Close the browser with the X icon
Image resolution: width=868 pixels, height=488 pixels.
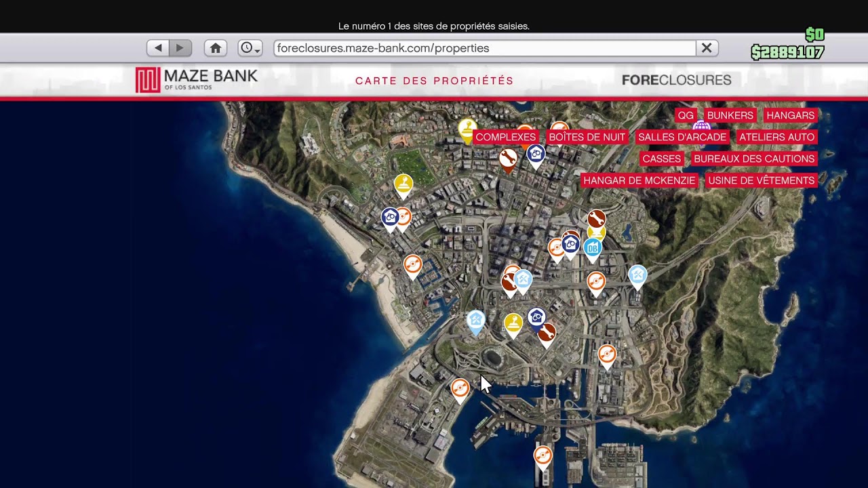[707, 48]
